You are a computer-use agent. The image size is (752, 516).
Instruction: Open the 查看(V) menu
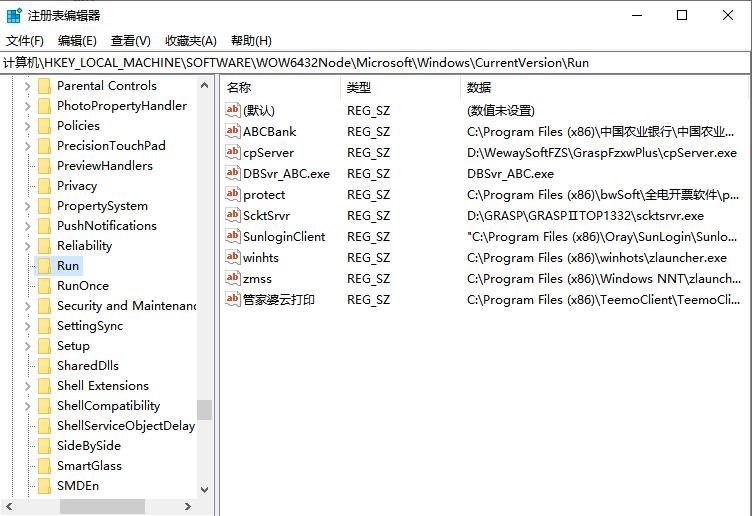point(130,41)
